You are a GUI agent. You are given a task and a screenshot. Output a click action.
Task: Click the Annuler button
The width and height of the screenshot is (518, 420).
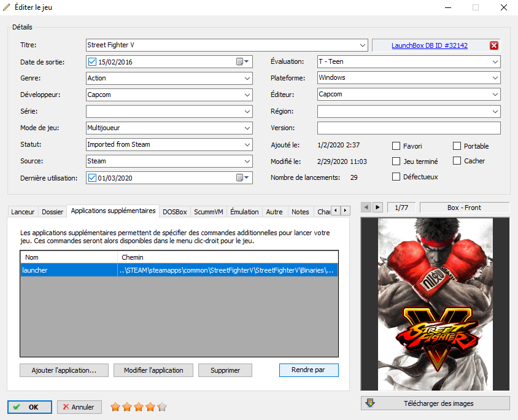pyautogui.click(x=79, y=407)
